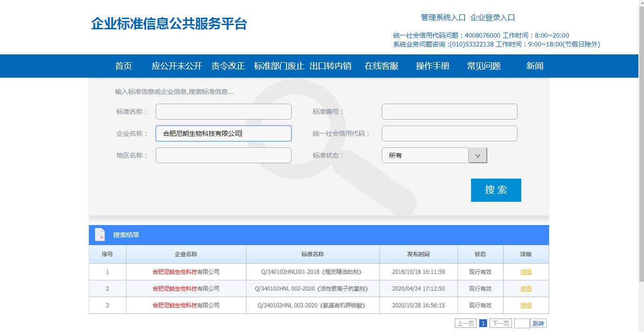View 详细 for 橙皮精油助剂 standard

point(525,272)
